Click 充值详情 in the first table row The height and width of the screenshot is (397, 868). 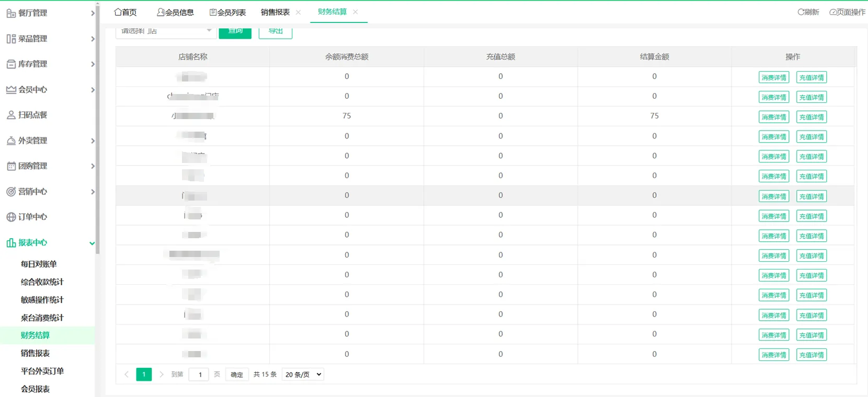(812, 77)
